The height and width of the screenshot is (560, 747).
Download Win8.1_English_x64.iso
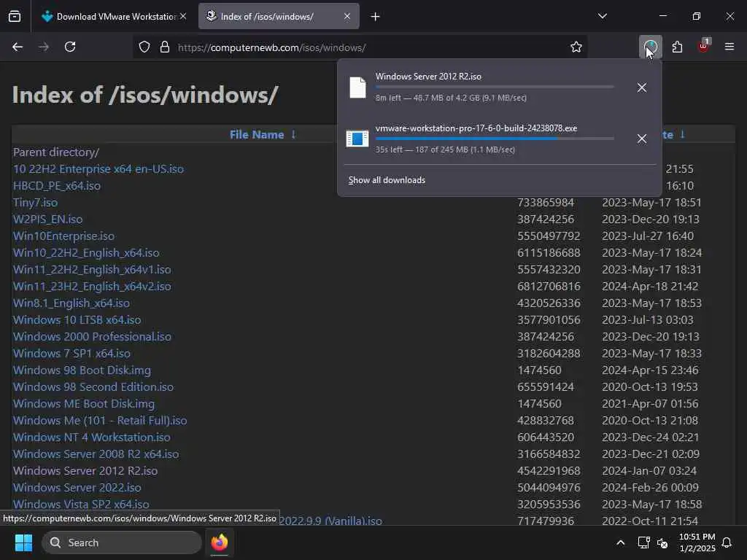pyautogui.click(x=71, y=303)
